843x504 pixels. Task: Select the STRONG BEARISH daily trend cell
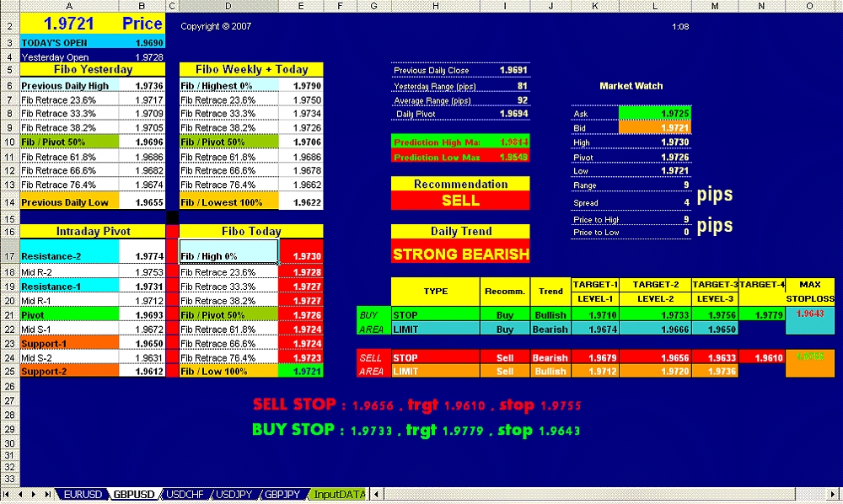pos(460,254)
